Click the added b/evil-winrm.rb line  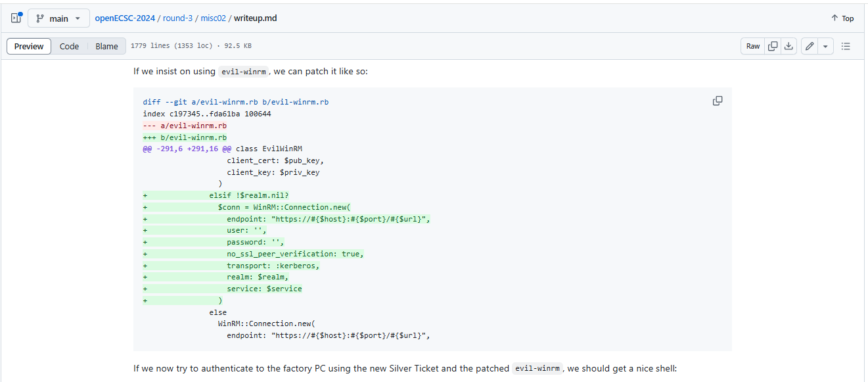(x=185, y=137)
